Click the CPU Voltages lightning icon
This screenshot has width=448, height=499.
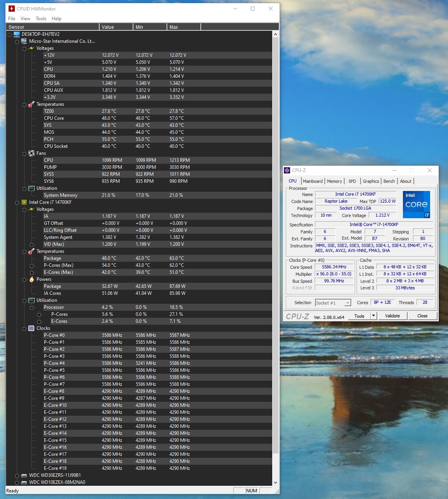tap(31, 209)
